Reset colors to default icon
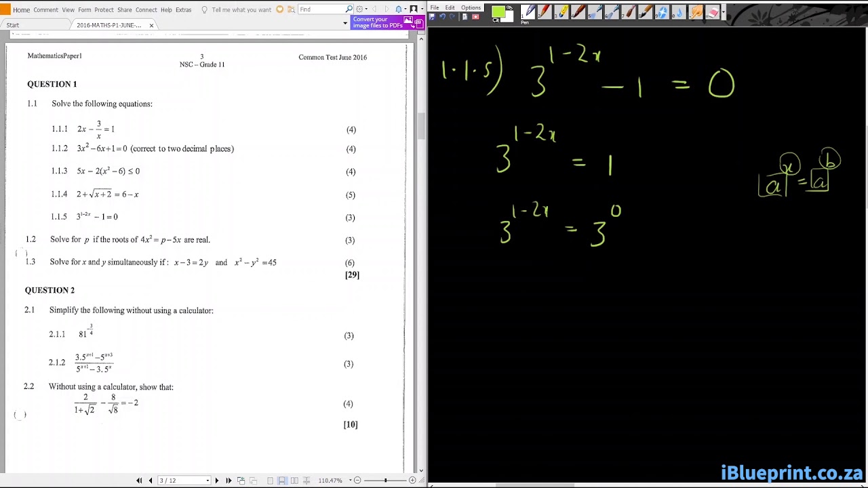Screen dimensions: 868x488 click(496, 20)
